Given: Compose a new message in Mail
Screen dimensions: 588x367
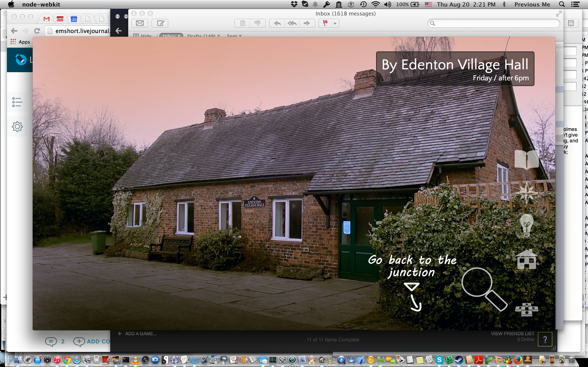Looking at the screenshot, I should 160,23.
